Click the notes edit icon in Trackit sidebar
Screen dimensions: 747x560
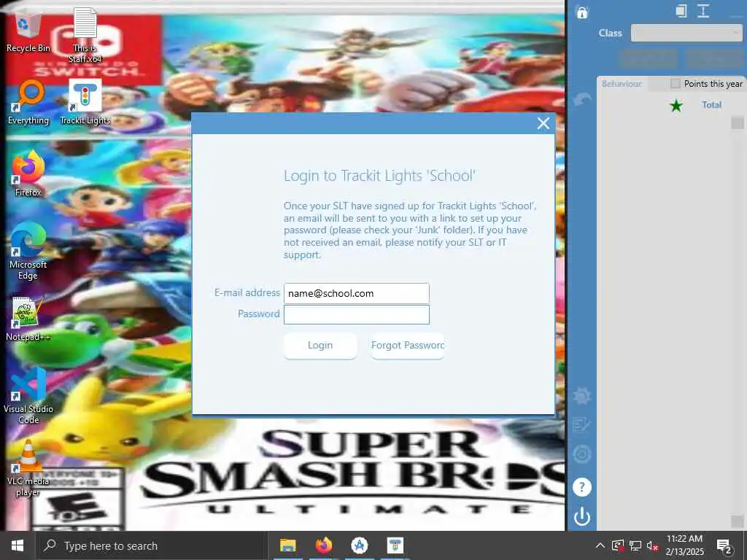[x=581, y=425]
